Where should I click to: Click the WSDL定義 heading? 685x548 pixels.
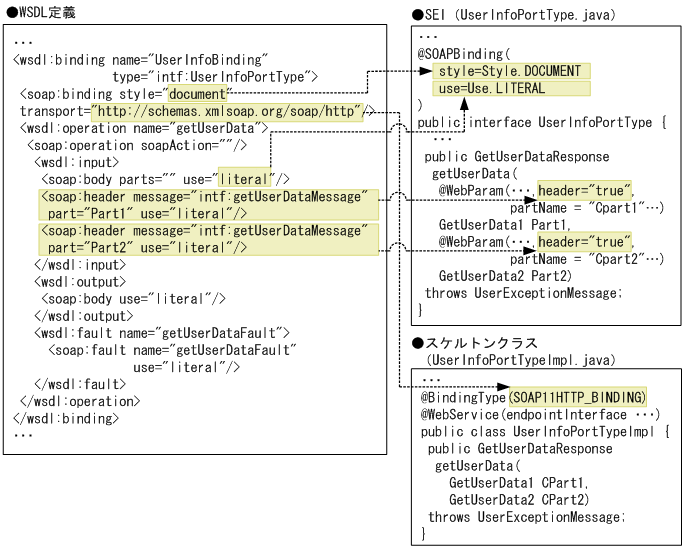(x=41, y=11)
